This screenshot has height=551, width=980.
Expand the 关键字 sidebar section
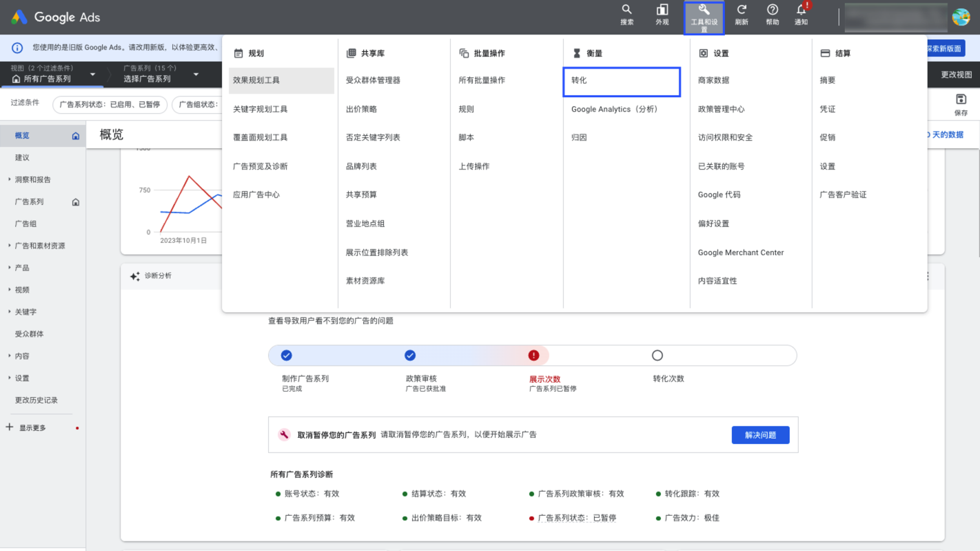[10, 312]
